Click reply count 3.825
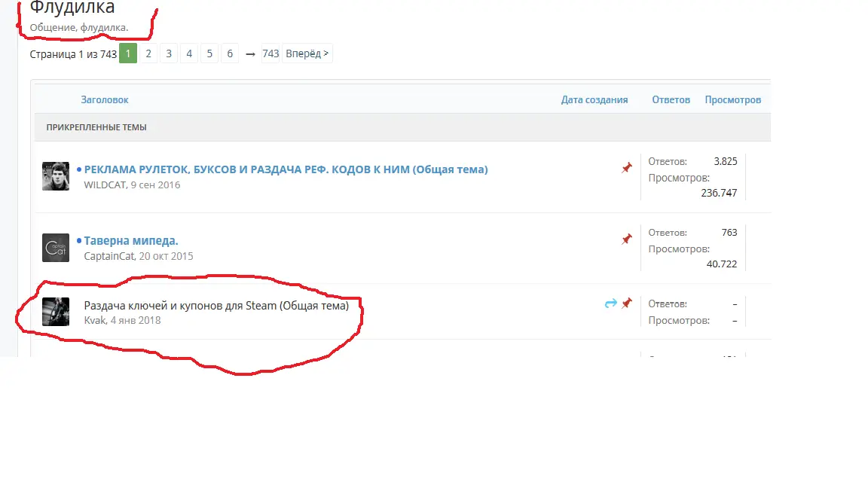 pyautogui.click(x=725, y=162)
